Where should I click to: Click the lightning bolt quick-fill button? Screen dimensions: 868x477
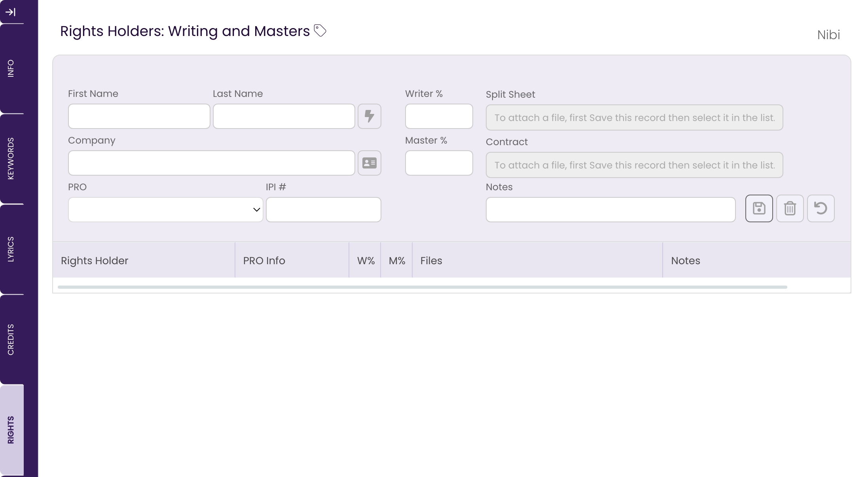[x=370, y=116]
